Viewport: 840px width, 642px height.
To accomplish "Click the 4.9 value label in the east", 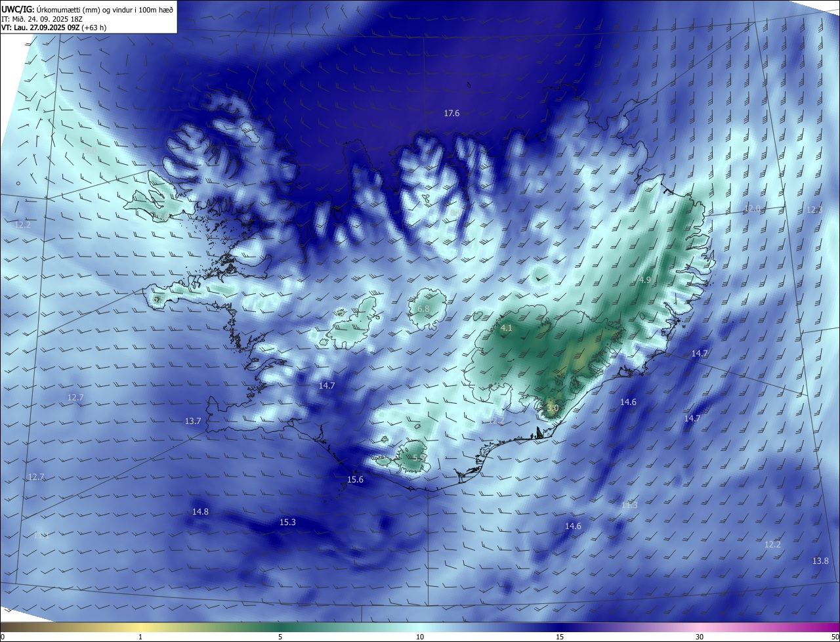I will click(645, 280).
